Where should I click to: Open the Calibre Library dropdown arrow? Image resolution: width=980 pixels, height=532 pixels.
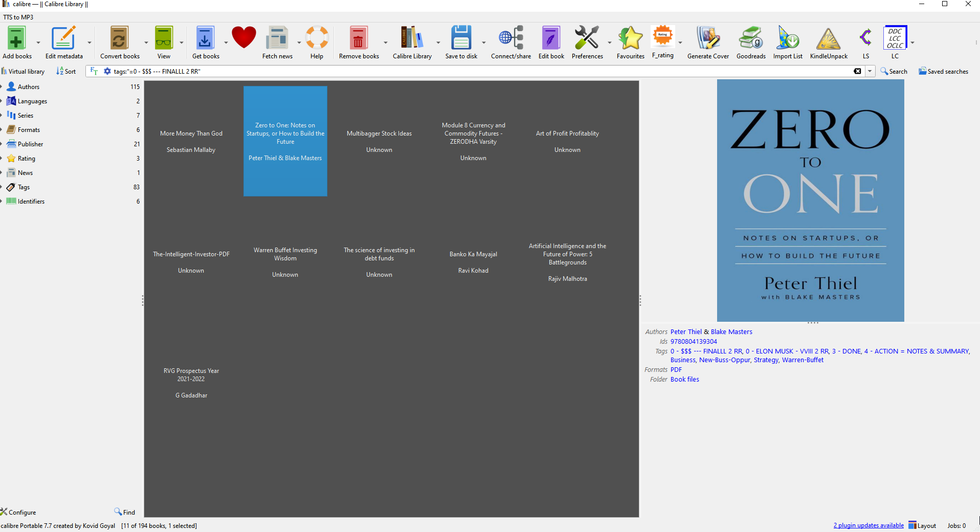(x=438, y=43)
